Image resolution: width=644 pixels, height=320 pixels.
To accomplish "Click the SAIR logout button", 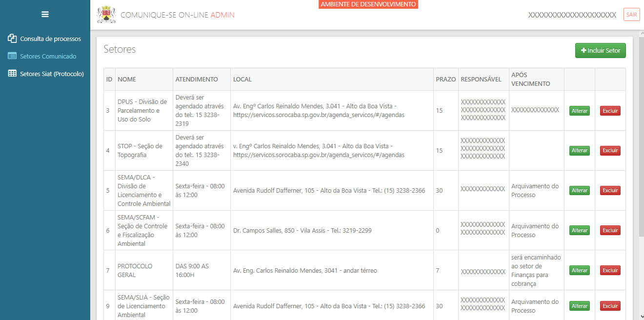I will (x=631, y=15).
